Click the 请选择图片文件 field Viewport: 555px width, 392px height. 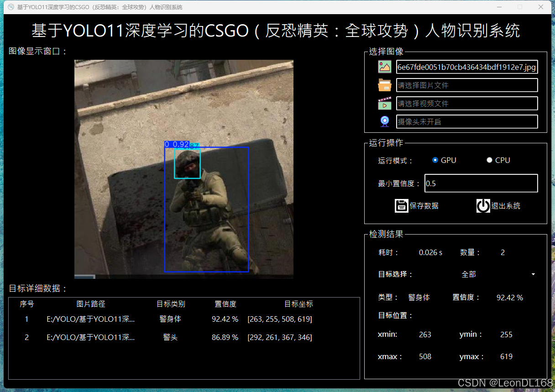pyautogui.click(x=467, y=85)
